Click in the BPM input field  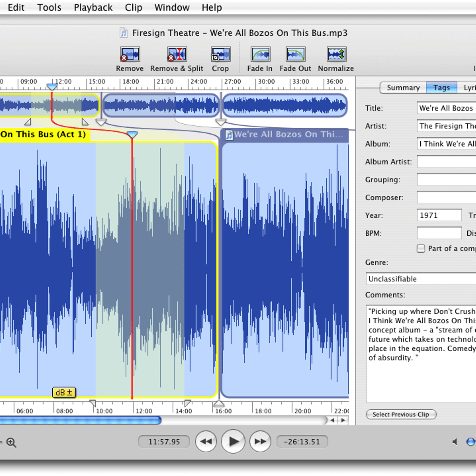coord(439,233)
